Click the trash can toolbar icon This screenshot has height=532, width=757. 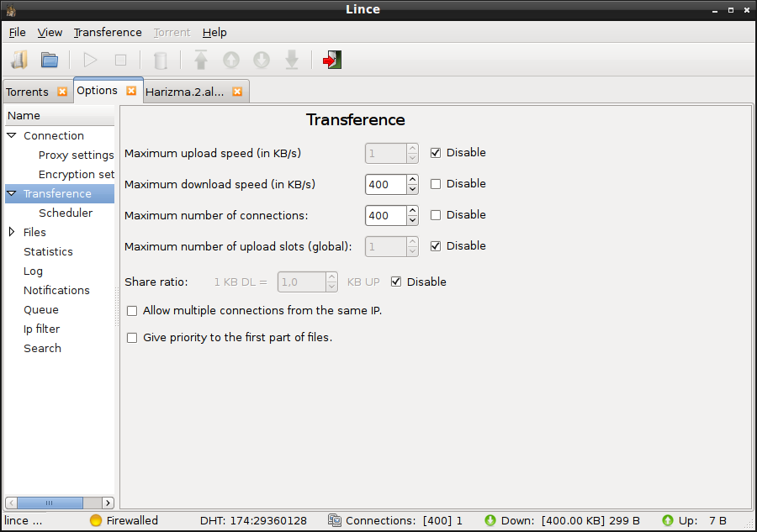click(x=161, y=61)
